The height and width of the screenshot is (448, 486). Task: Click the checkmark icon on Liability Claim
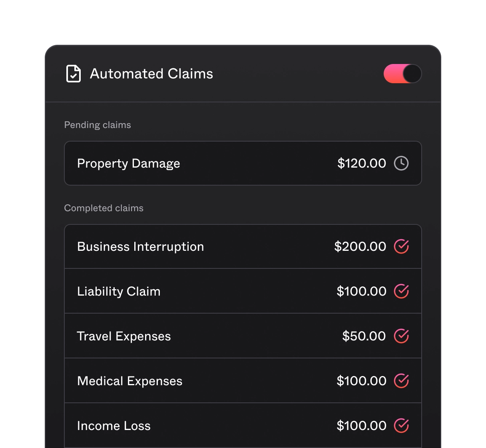click(402, 291)
